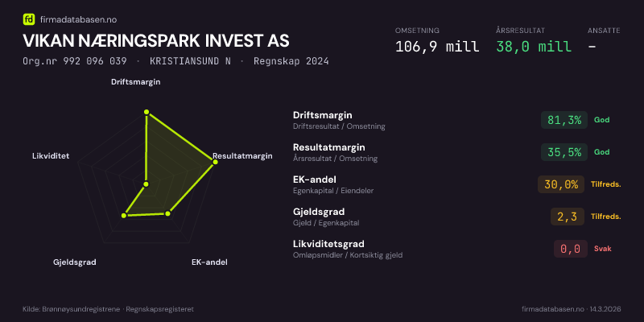Click the firmadatabasen.no footer link

coord(552,309)
